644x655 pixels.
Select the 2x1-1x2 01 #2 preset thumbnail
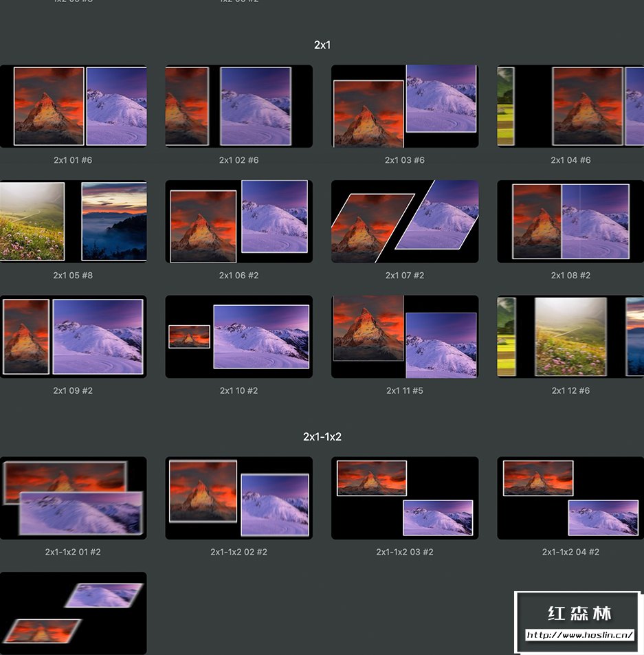tap(73, 498)
